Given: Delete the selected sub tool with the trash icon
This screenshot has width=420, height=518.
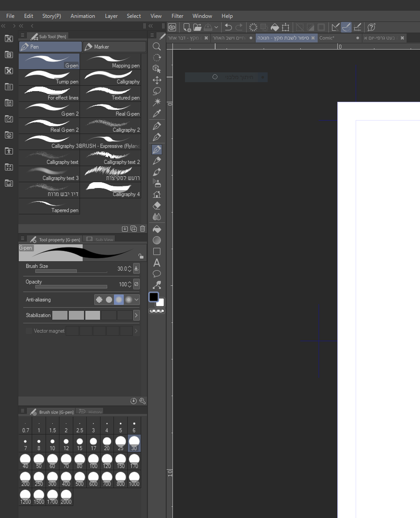Looking at the screenshot, I should 143,229.
